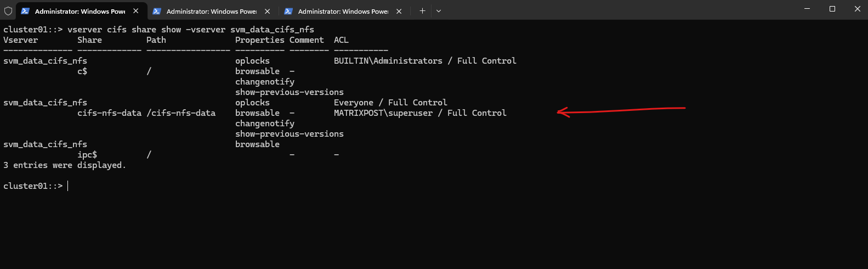Expand the new tab profile dropdown chevron
The width and height of the screenshot is (868, 269).
439,11
